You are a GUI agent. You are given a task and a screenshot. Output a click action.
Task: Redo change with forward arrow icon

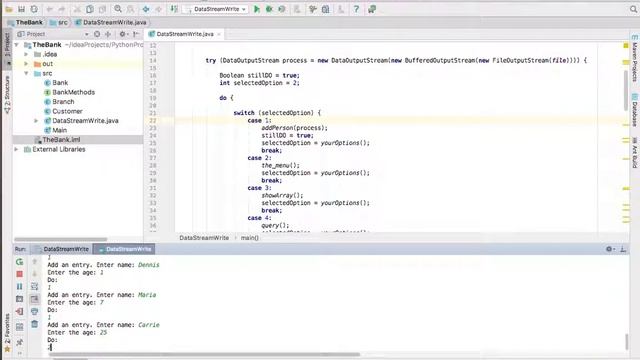coord(62,9)
